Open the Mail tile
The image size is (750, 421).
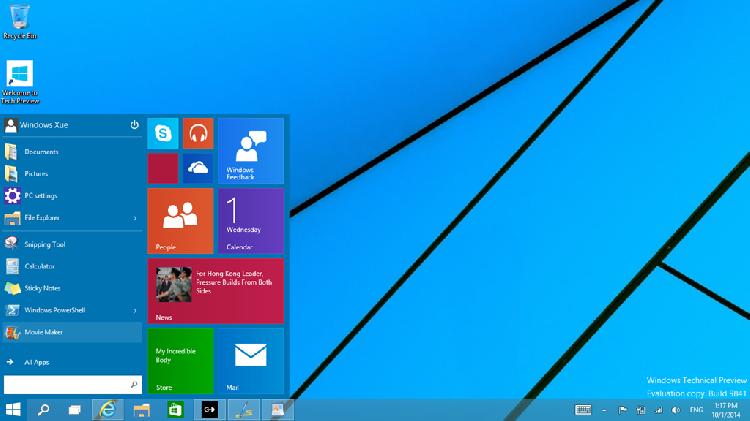[250, 360]
